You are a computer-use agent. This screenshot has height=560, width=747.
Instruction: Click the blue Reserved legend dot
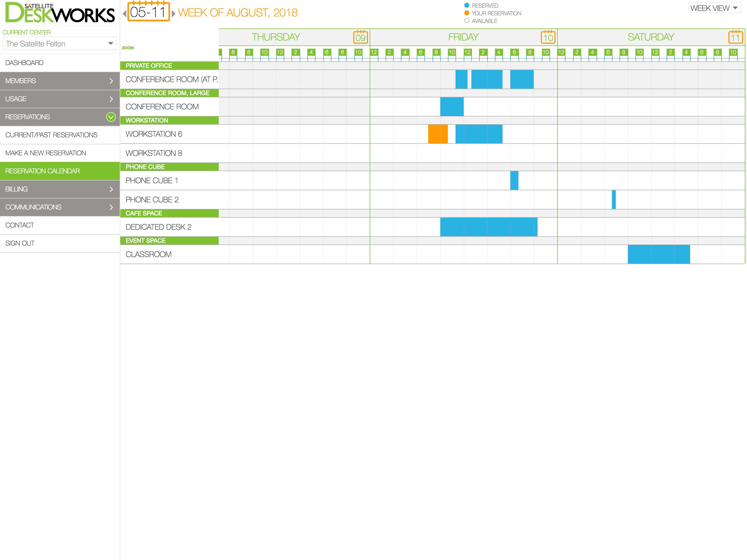(x=466, y=5)
